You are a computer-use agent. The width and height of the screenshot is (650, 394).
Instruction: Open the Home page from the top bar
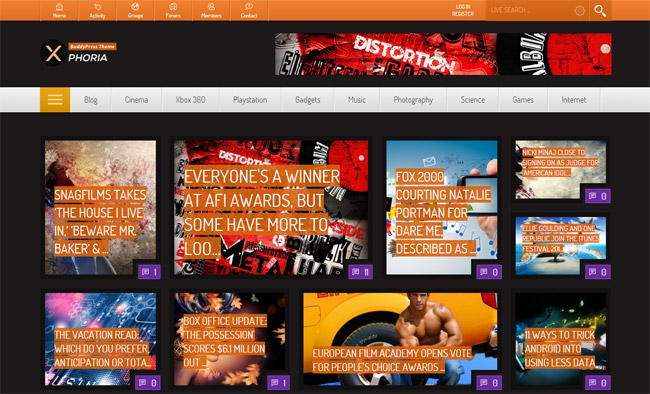click(x=59, y=10)
